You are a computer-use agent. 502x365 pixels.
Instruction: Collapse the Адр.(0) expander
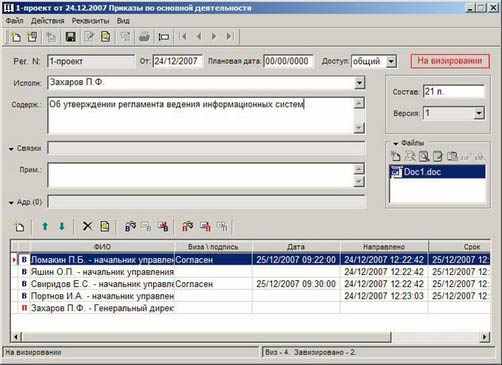(x=11, y=203)
